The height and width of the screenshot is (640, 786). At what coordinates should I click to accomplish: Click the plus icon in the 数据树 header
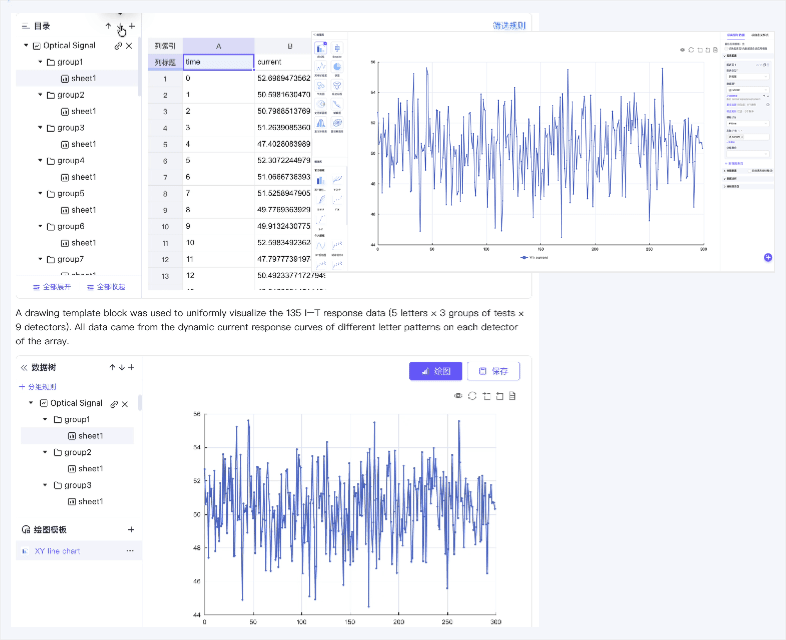click(131, 367)
